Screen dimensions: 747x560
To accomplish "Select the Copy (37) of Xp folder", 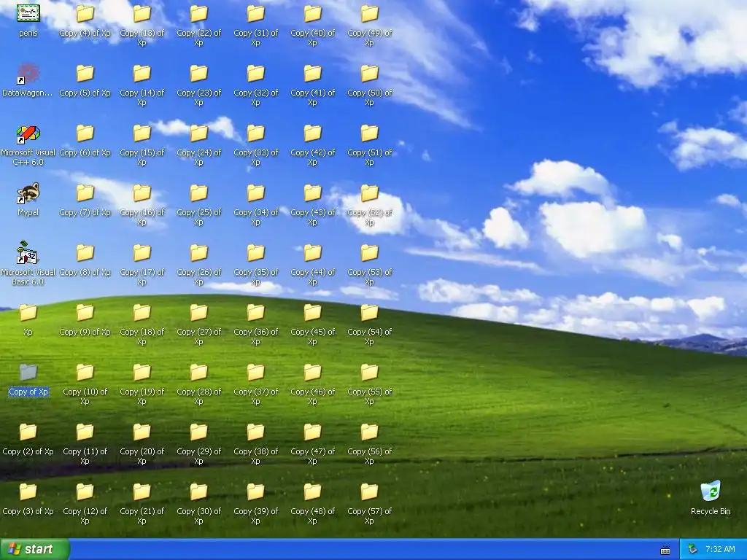I will click(256, 373).
